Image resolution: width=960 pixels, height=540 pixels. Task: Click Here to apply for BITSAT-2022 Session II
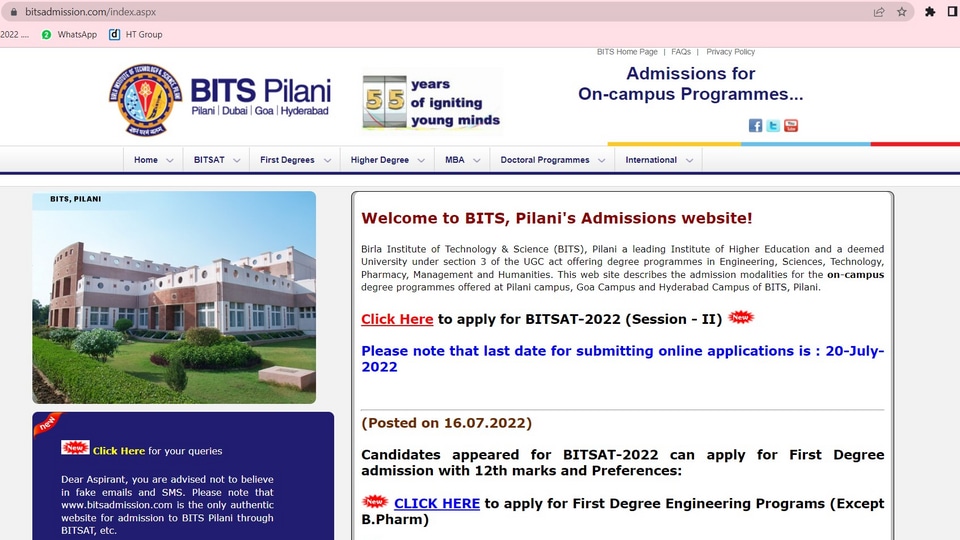tap(397, 319)
